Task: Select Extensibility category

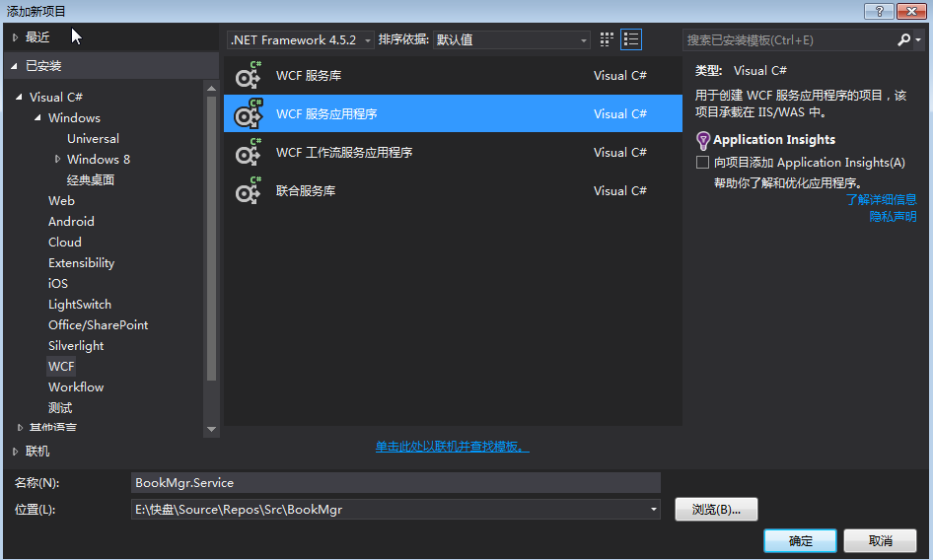Action: pos(81,263)
